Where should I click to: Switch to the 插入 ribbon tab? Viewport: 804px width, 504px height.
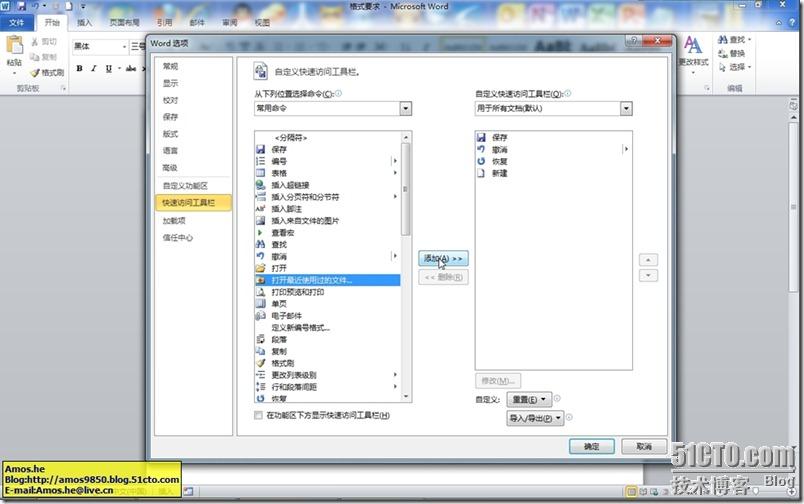pos(84,23)
